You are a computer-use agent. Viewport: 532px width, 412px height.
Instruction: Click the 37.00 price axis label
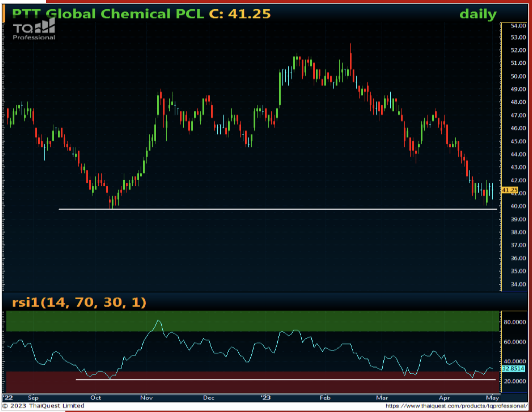point(518,245)
